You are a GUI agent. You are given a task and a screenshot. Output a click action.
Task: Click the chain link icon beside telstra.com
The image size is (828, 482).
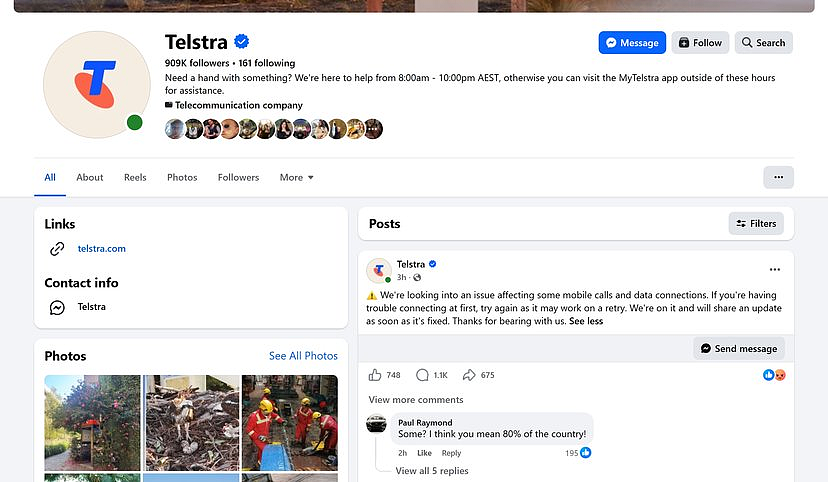tap(57, 249)
